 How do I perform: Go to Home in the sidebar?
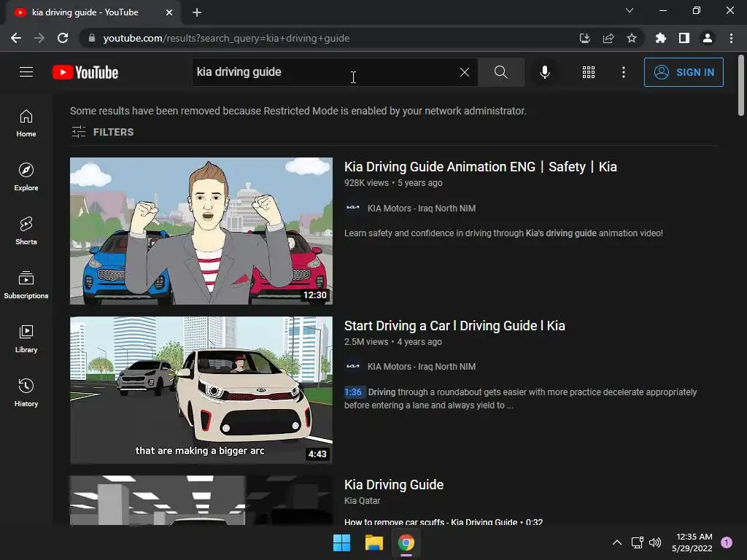click(x=26, y=123)
